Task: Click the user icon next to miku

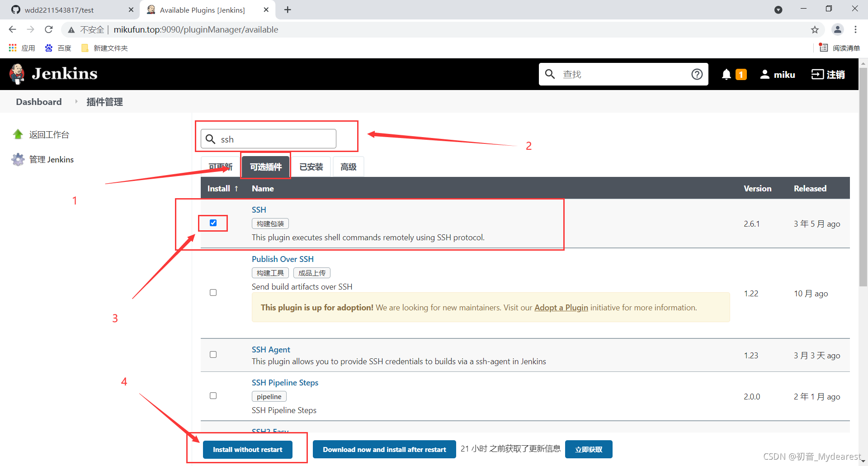Action: (x=764, y=74)
